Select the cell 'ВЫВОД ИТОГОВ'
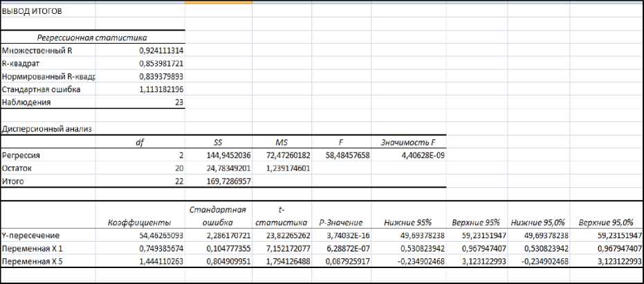The height and width of the screenshot is (284, 644). click(x=32, y=11)
